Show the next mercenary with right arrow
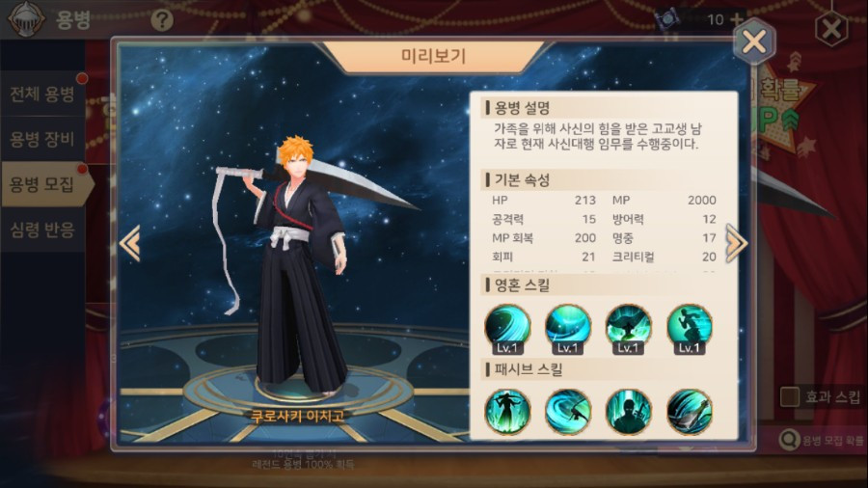Viewport: 868px width, 488px height. [x=736, y=242]
